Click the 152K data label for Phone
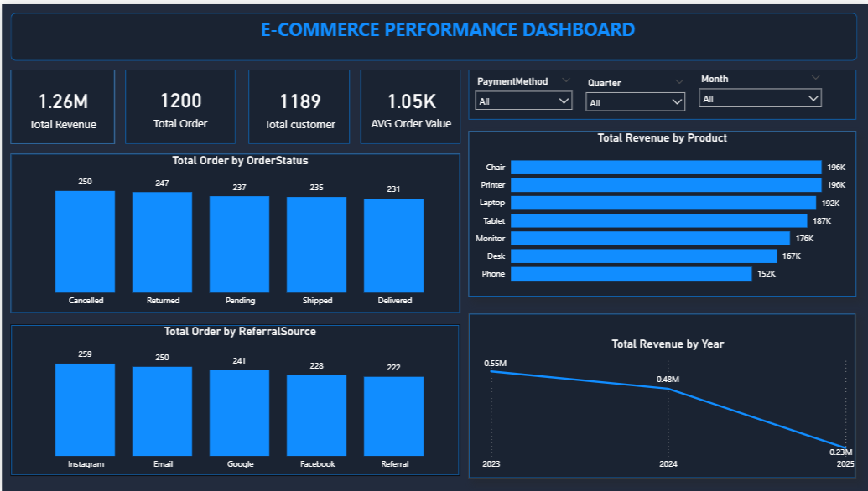 click(767, 274)
